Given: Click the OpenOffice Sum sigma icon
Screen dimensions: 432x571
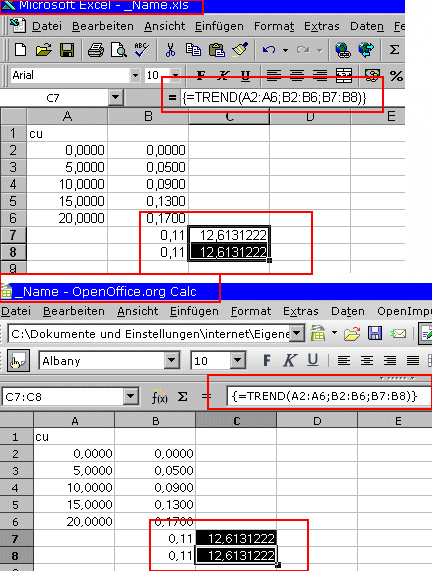Looking at the screenshot, I should click(182, 397).
